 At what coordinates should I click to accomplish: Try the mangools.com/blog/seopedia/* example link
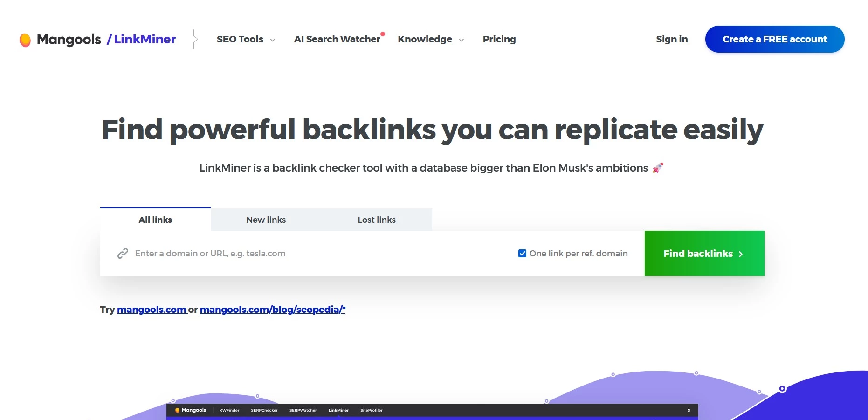(x=273, y=310)
